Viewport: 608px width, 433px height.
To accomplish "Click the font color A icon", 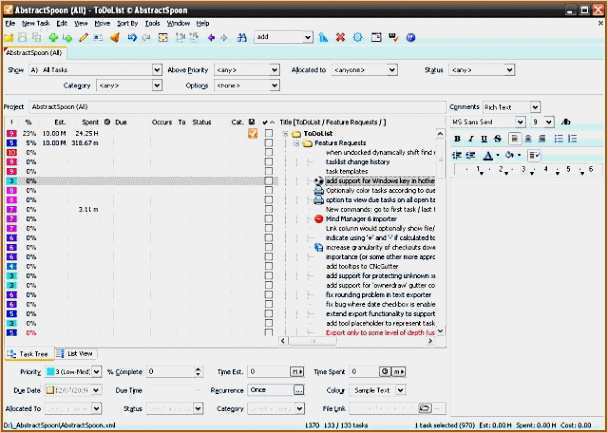I will 487,155.
